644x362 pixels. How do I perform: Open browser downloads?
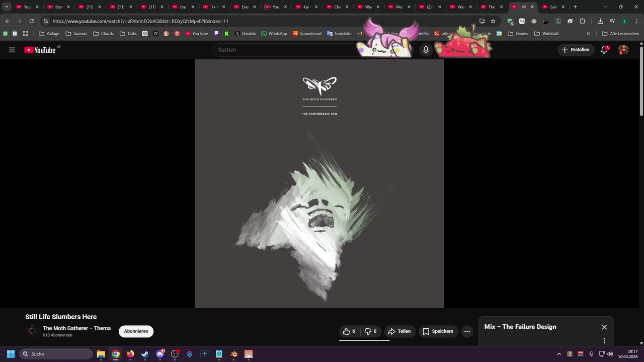point(600,21)
